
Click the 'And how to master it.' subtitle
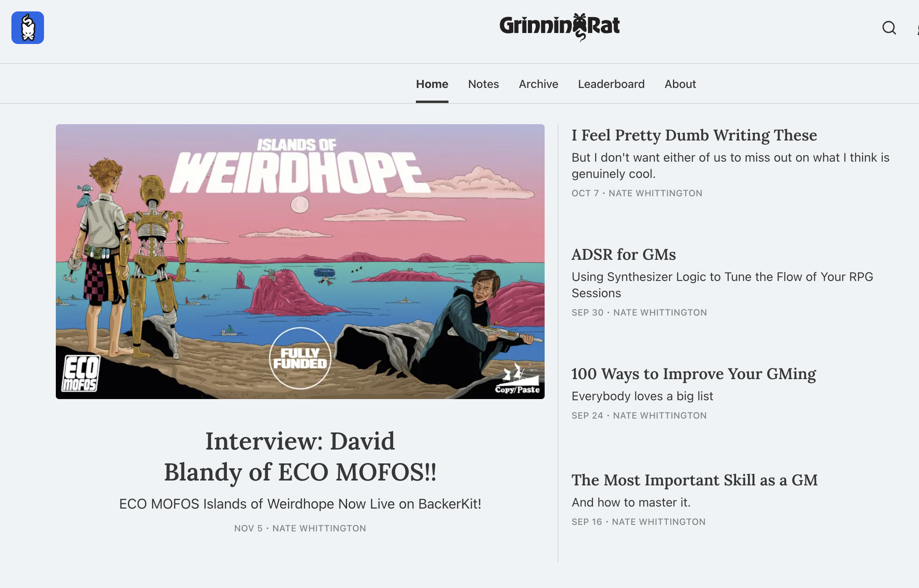tap(631, 502)
